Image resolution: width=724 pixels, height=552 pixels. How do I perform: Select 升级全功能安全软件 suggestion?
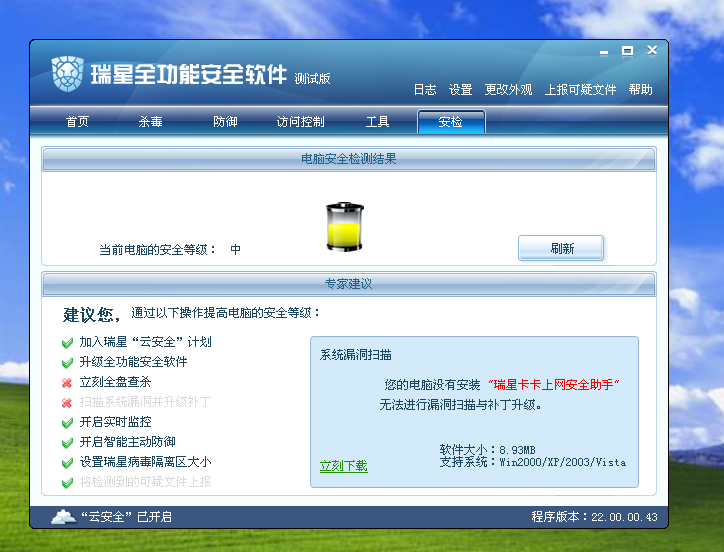133,362
